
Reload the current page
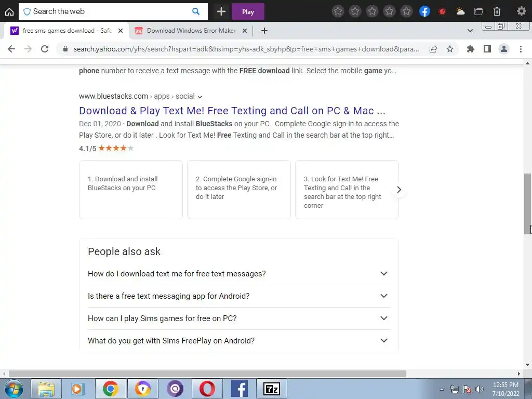tap(45, 49)
